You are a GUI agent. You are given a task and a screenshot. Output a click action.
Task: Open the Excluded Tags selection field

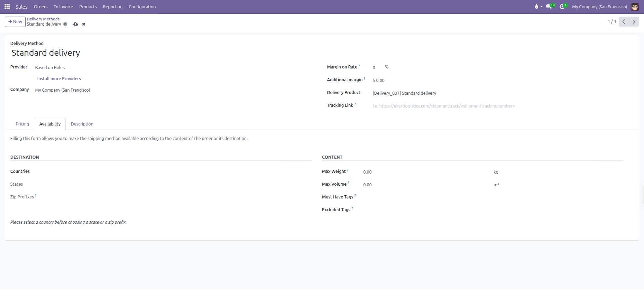[493, 210]
